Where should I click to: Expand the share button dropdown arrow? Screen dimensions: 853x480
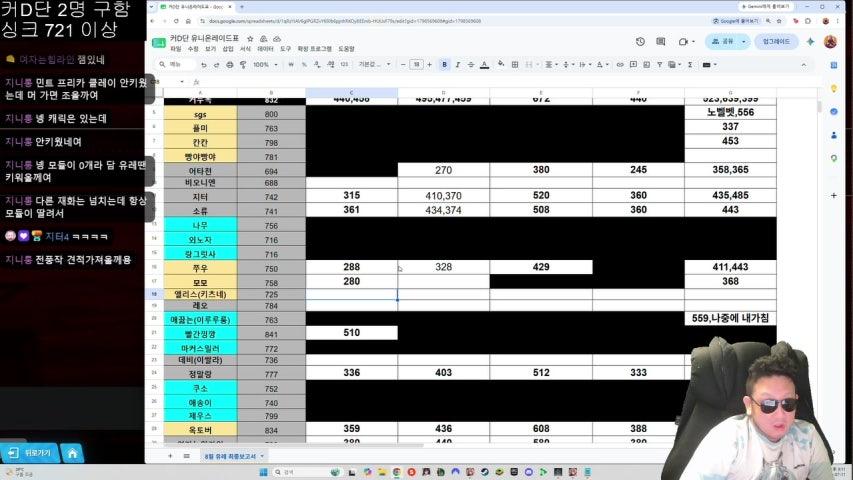coord(744,41)
